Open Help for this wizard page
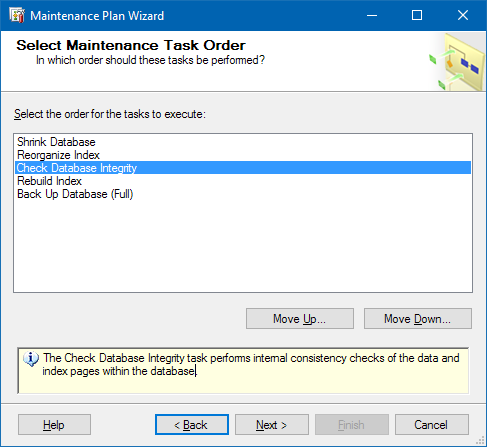Screen dimensions: 487x447 54,425
